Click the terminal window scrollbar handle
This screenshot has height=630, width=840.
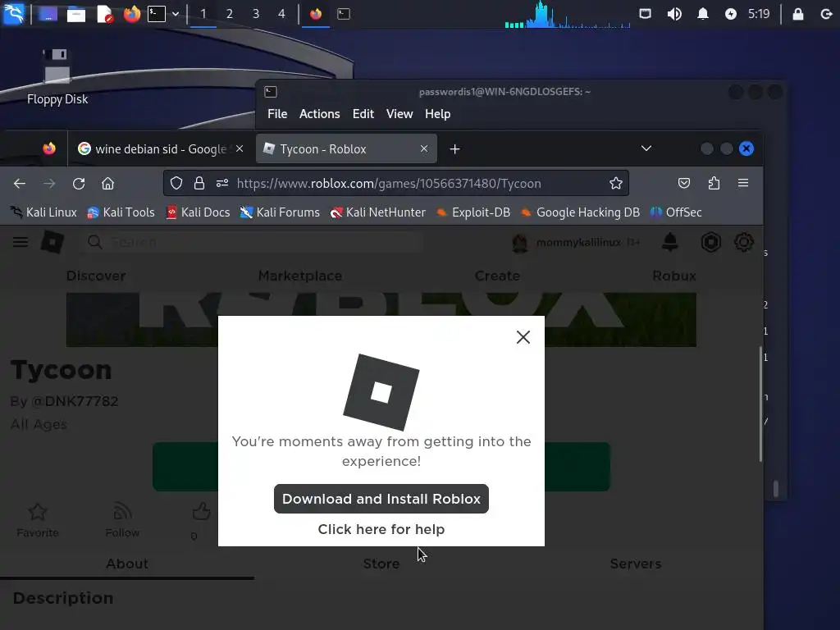(x=776, y=489)
